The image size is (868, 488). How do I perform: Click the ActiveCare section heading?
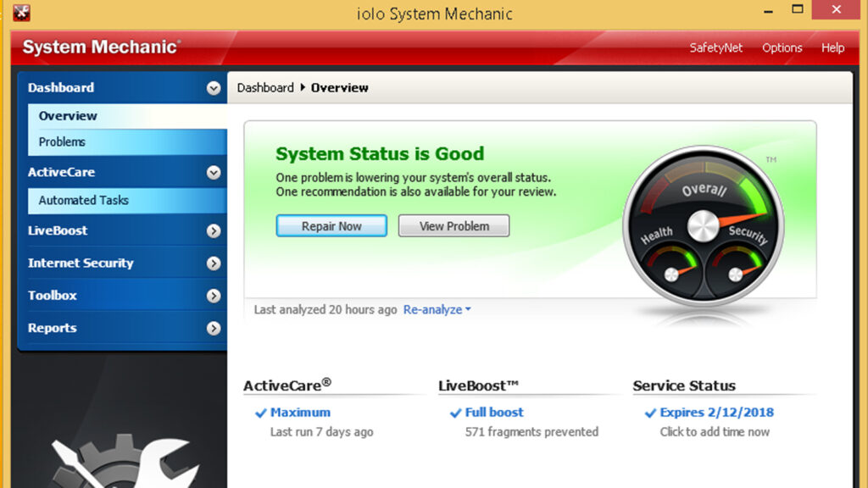coord(287,385)
